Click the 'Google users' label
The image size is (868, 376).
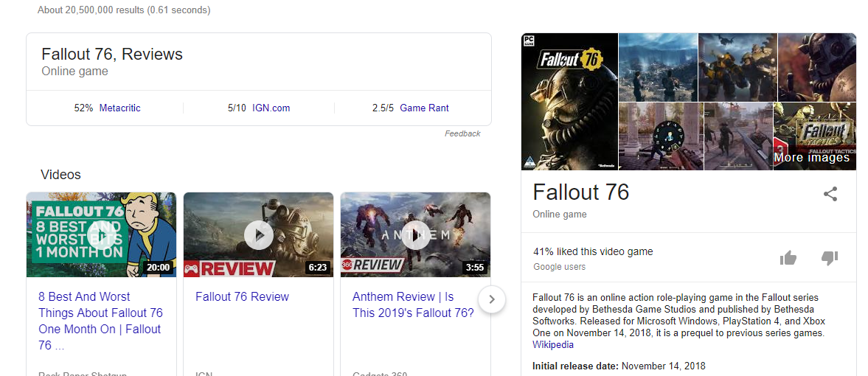point(559,267)
